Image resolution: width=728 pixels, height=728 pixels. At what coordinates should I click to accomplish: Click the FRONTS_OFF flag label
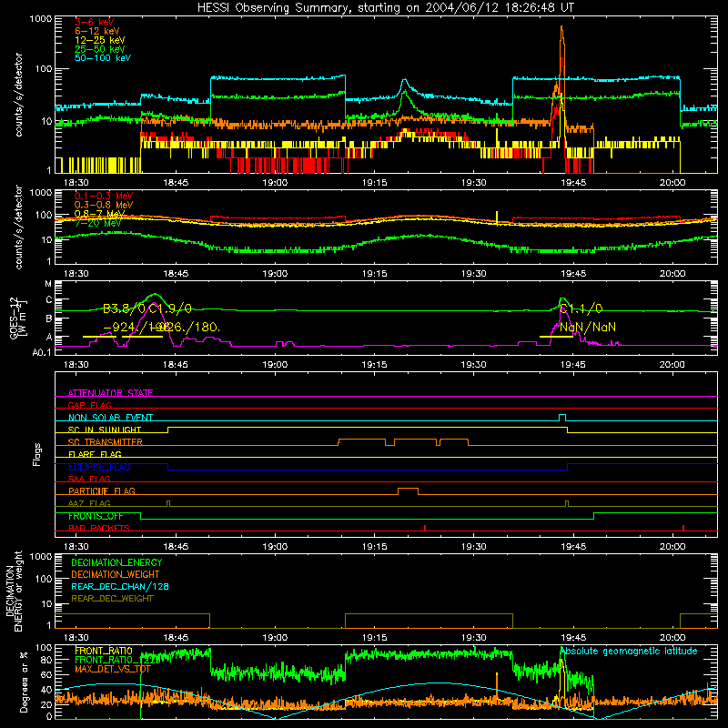point(96,516)
